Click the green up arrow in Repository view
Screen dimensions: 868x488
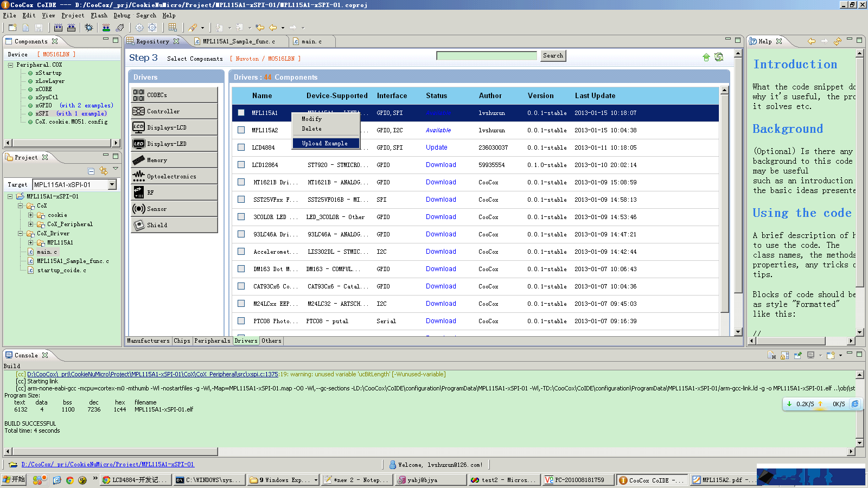point(706,57)
